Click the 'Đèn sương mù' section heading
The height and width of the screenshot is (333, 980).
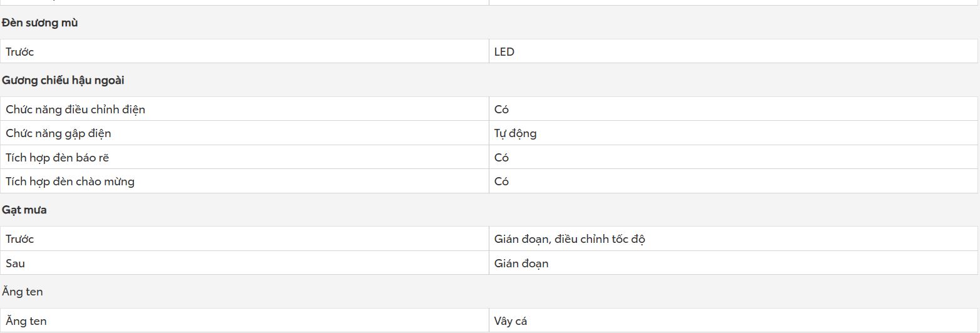tap(39, 23)
